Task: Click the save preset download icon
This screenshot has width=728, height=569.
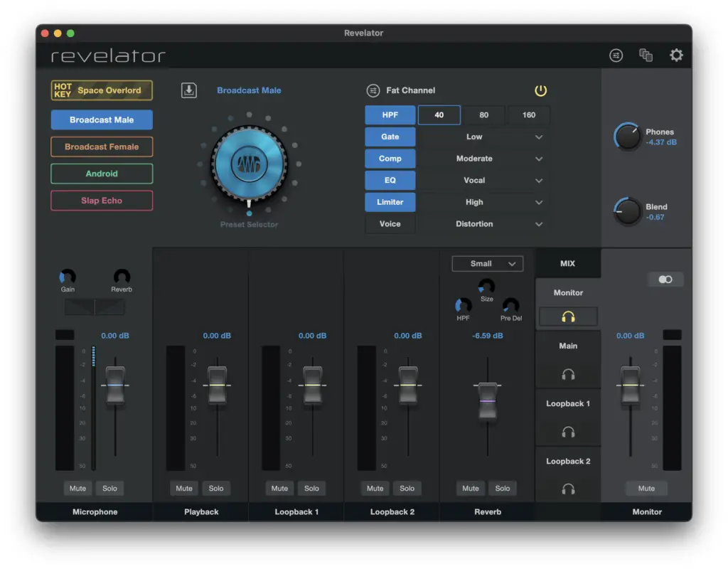Action: [x=188, y=90]
